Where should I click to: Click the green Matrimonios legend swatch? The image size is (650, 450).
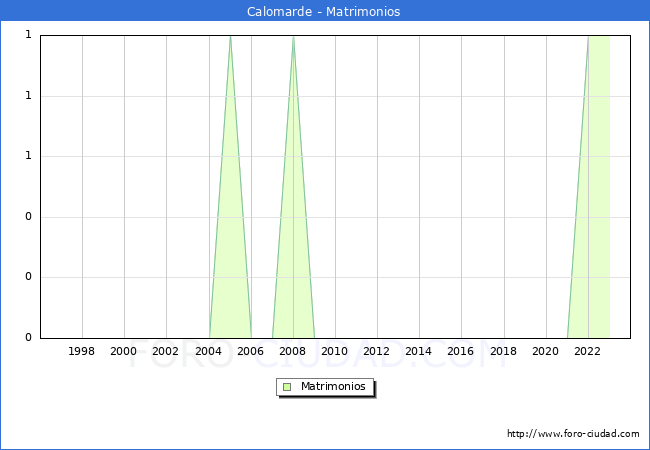287,387
